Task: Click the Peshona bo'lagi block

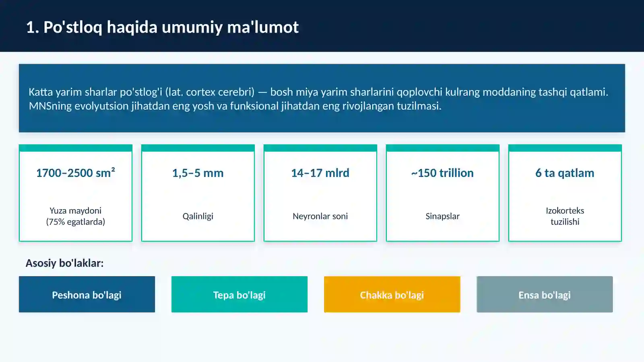Action: [87, 294]
